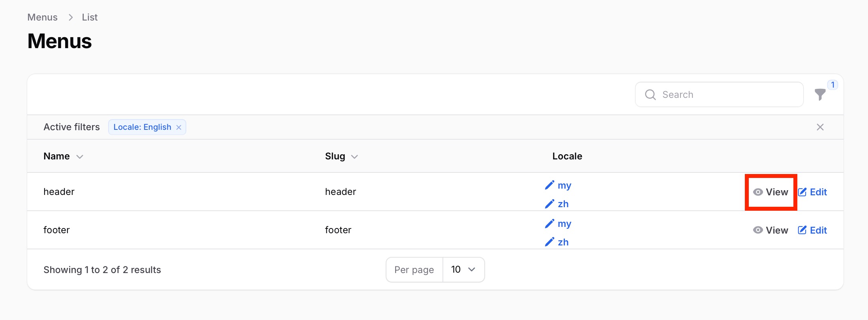The image size is (868, 320).
Task: Click pencil icon beside footer's my locale
Action: [x=549, y=223]
